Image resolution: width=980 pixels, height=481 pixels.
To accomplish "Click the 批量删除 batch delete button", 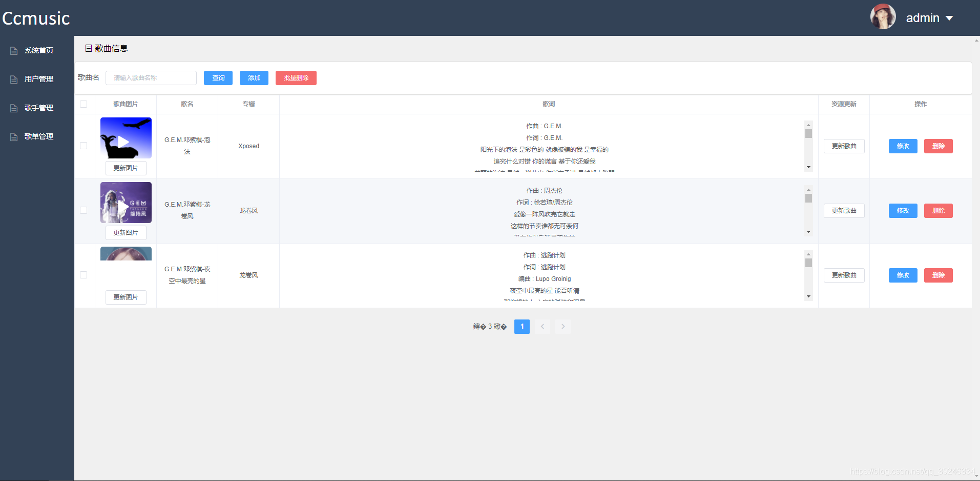I will pyautogui.click(x=296, y=78).
